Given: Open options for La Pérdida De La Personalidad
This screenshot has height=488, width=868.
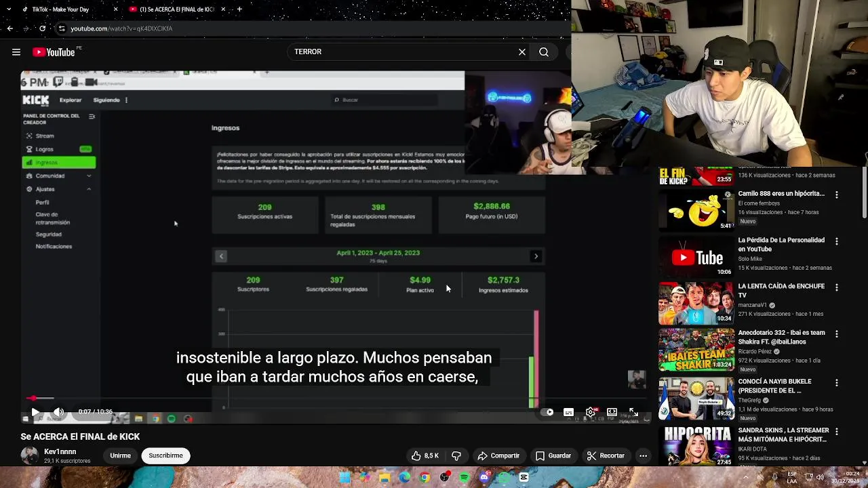Looking at the screenshot, I should pyautogui.click(x=836, y=241).
